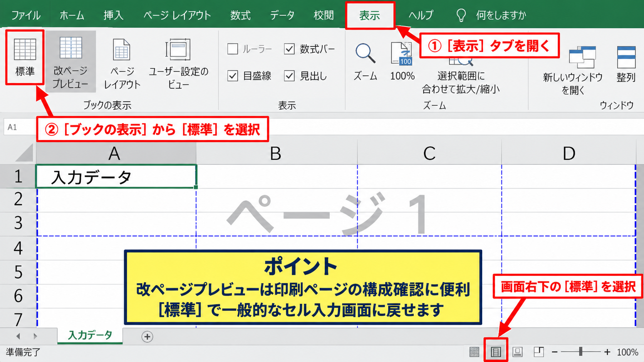Click the lightbulb 何をしますか search

pyautogui.click(x=491, y=15)
